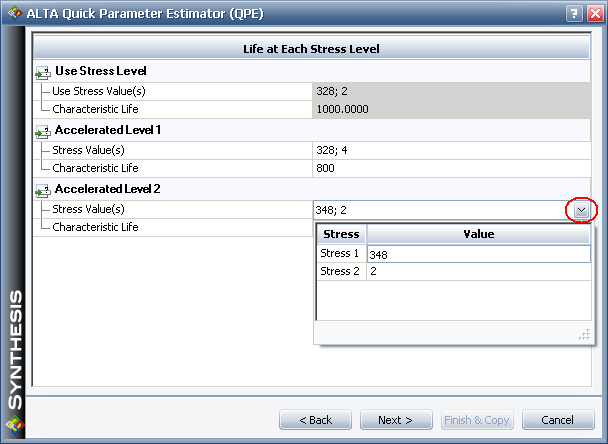Click the Use Stress Level group icon

point(42,73)
